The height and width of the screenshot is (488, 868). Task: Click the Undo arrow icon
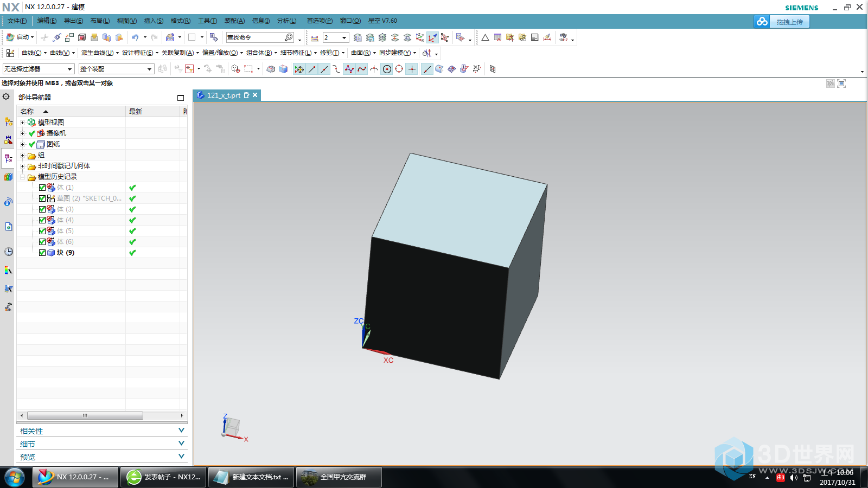click(x=135, y=37)
